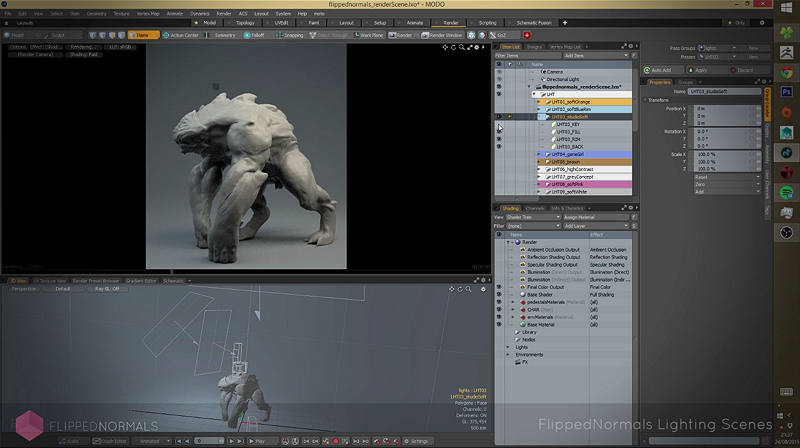800x448 pixels.
Task: Hide the Camera item in Item List
Action: click(499, 72)
